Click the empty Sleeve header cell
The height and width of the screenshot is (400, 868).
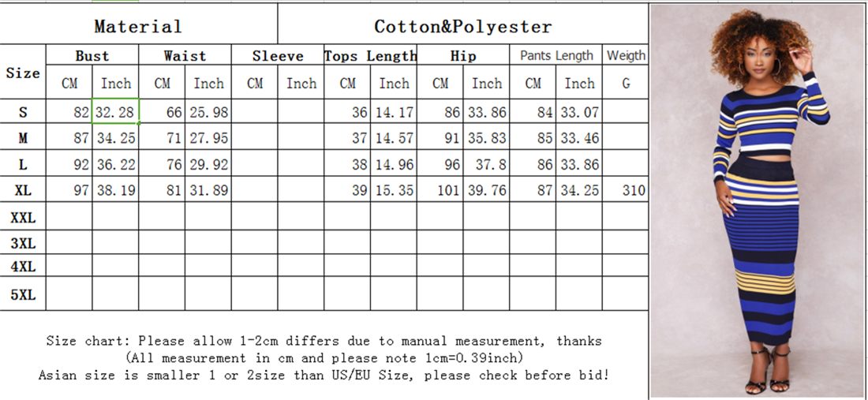278,56
